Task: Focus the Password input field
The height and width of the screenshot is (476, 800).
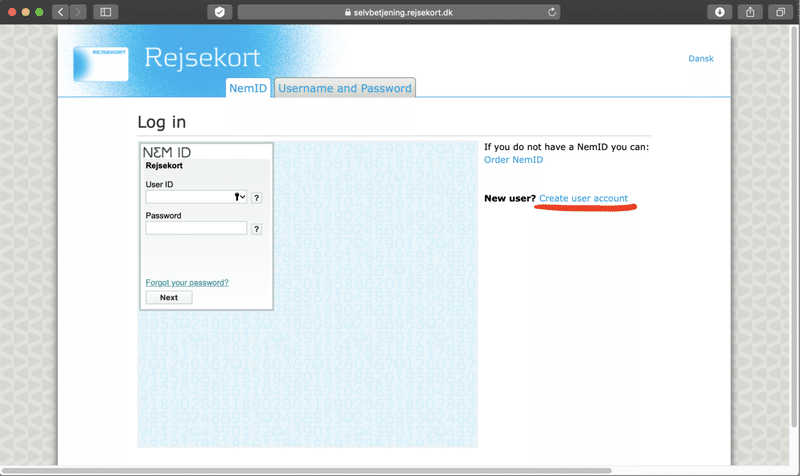Action: [196, 228]
